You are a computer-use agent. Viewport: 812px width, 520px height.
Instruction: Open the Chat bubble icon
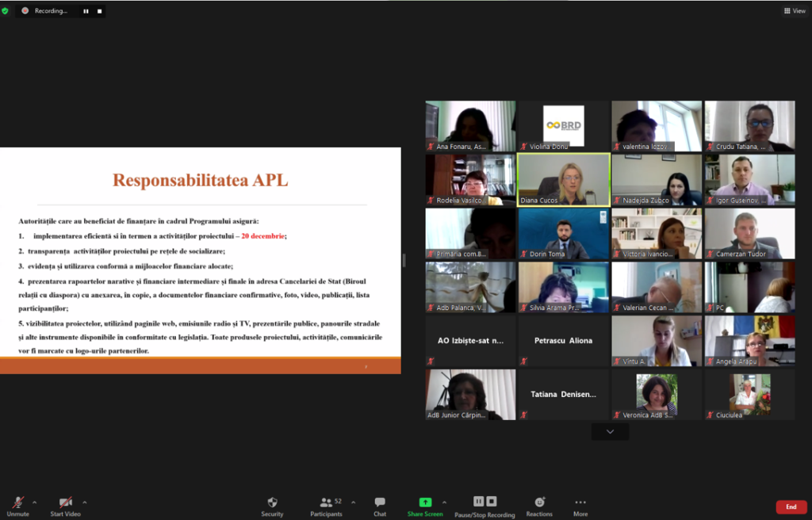coord(380,502)
